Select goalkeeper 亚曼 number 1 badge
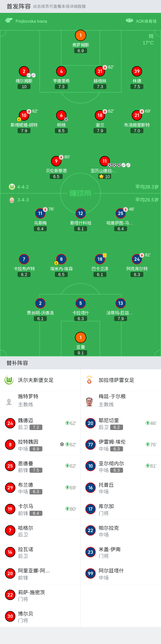This screenshot has height=644, width=161. [80, 337]
